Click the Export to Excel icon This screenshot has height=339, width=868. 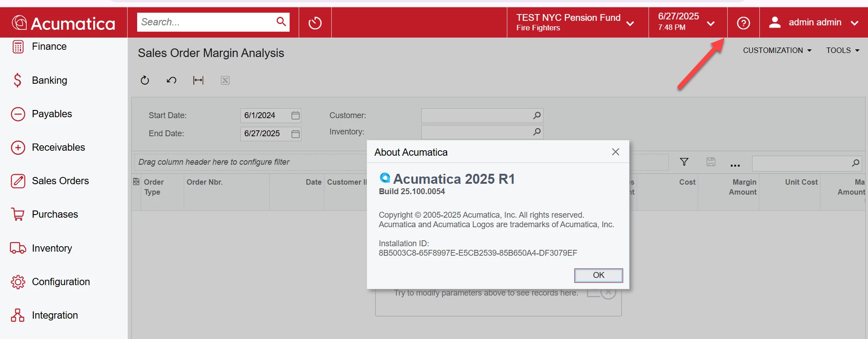tap(225, 80)
